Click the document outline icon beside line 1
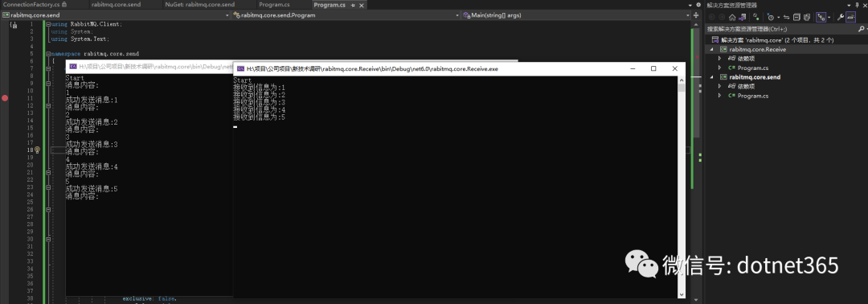This screenshot has height=304, width=868. pos(14,25)
